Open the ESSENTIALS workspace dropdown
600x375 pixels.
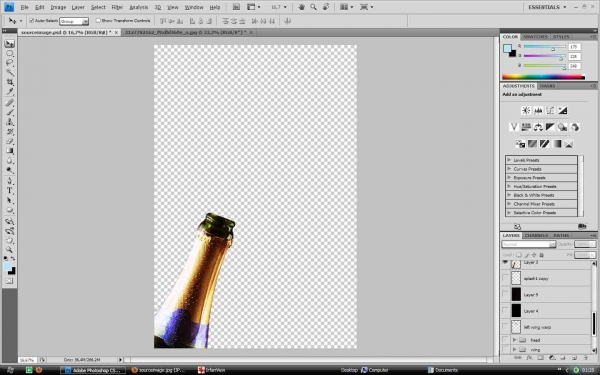point(548,7)
